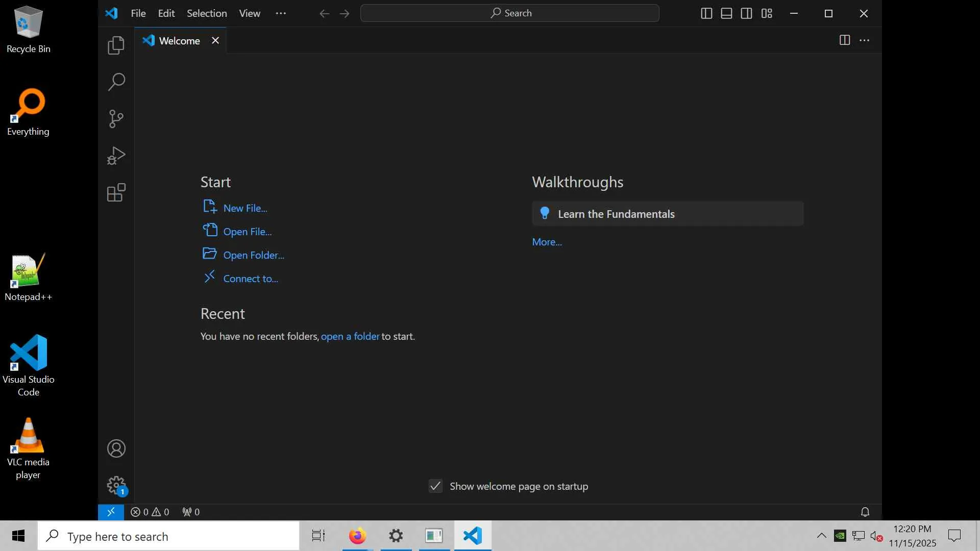The image size is (980, 551).
Task: Open Run and Debug view icon
Action: tap(116, 156)
